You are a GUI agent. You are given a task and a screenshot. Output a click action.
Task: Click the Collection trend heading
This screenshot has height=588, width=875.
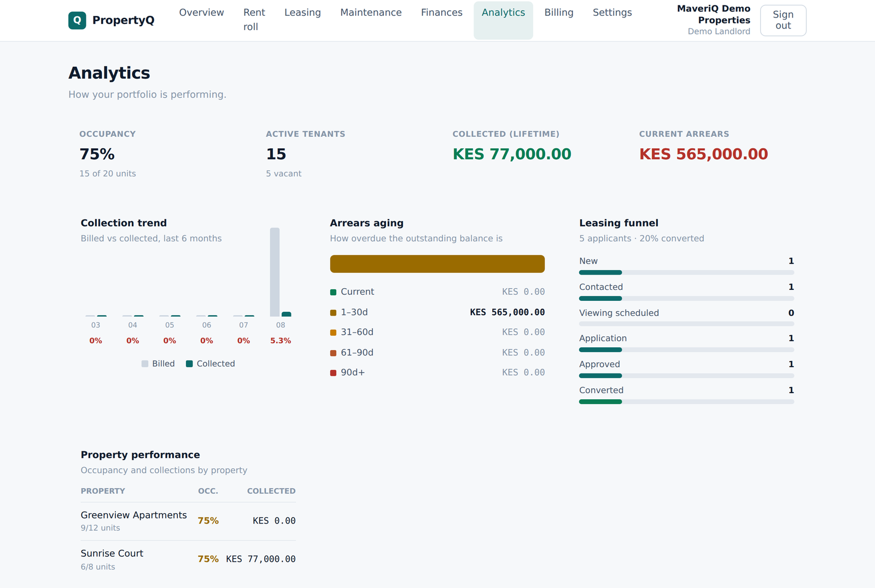[x=124, y=223]
